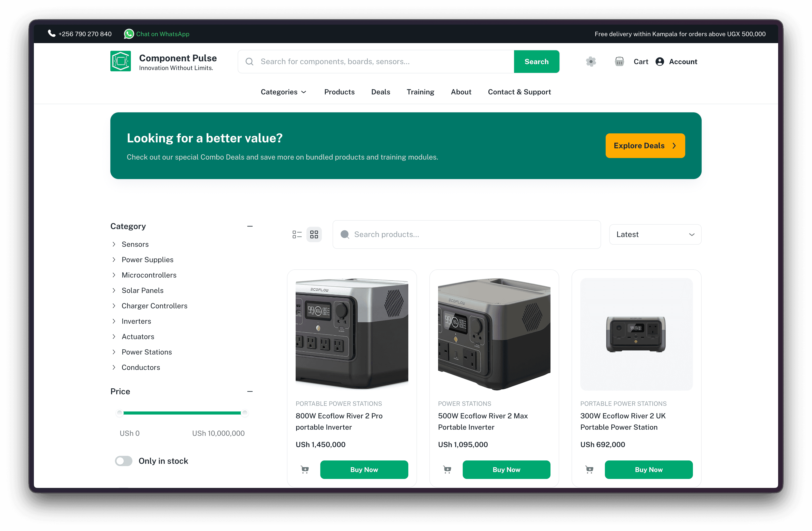Viewport: 812px width, 531px height.
Task: Click the phone icon in top bar
Action: point(52,33)
